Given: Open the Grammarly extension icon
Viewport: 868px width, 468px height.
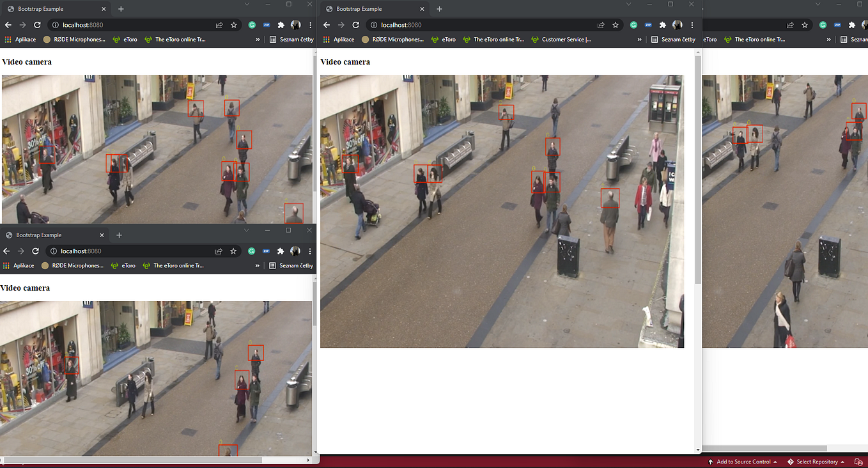Looking at the screenshot, I should (x=633, y=24).
